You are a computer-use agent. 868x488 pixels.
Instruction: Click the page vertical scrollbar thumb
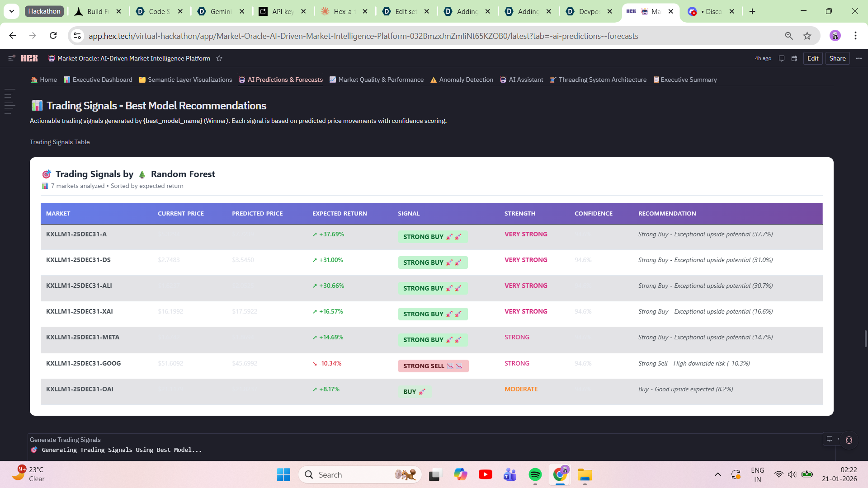(x=865, y=338)
